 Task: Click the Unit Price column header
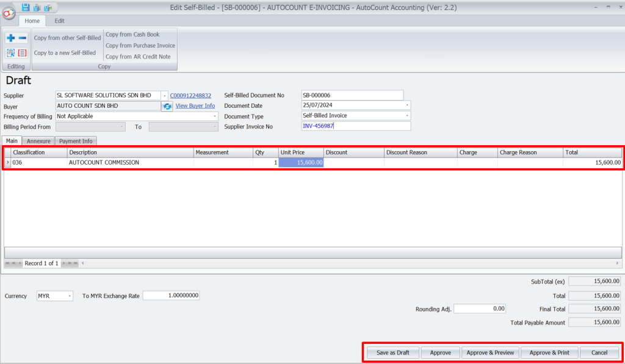click(x=301, y=152)
